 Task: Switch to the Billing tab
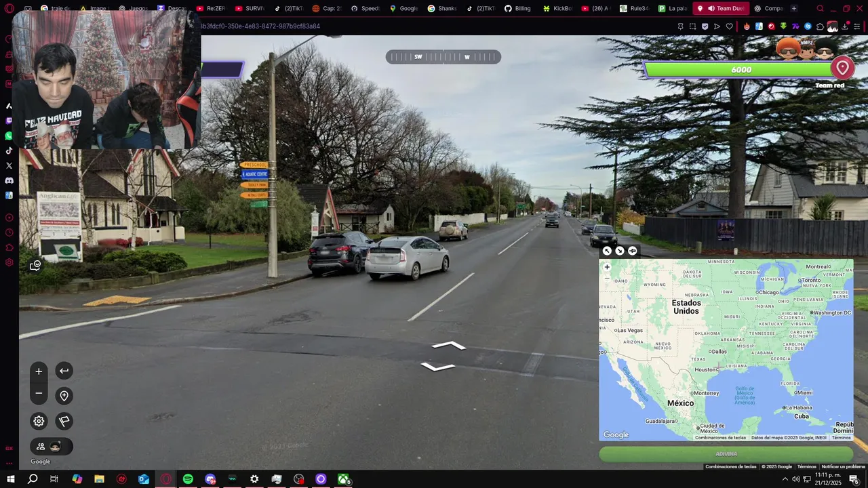[x=517, y=8]
